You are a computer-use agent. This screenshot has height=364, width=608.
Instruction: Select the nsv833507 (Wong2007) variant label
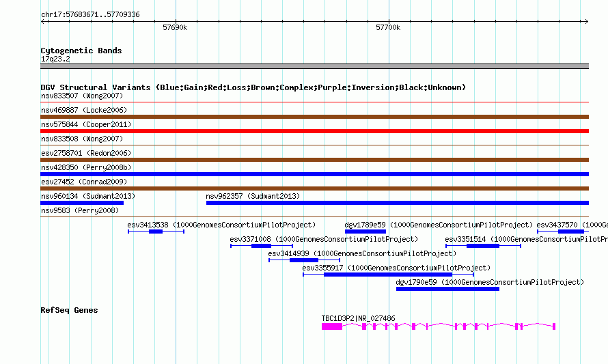tap(82, 96)
